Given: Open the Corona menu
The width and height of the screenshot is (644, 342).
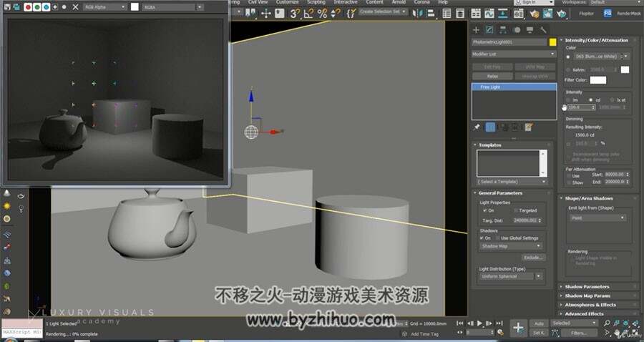Looking at the screenshot, I should (x=421, y=2).
